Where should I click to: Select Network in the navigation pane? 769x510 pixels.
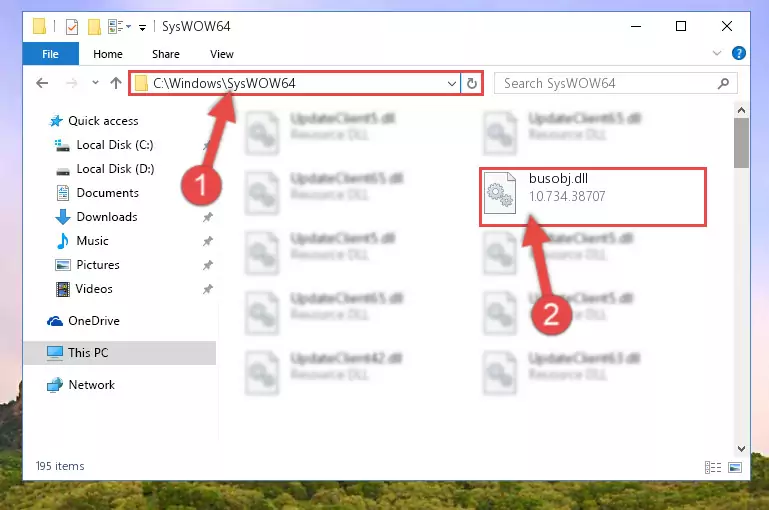[91, 385]
